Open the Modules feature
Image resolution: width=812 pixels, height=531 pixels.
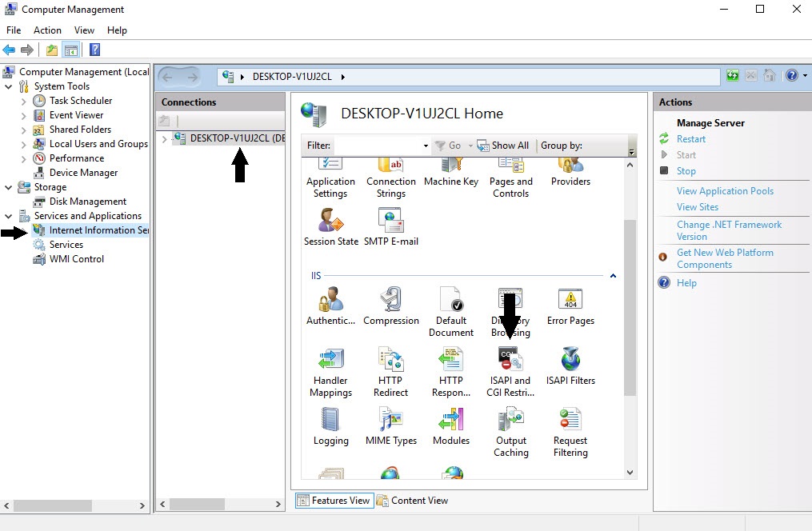(451, 426)
